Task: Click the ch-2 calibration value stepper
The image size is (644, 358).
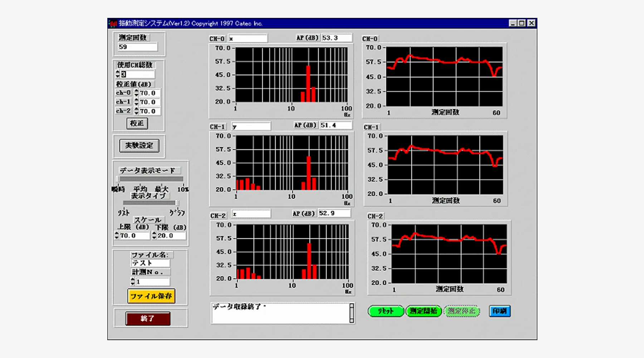Action: tap(136, 111)
